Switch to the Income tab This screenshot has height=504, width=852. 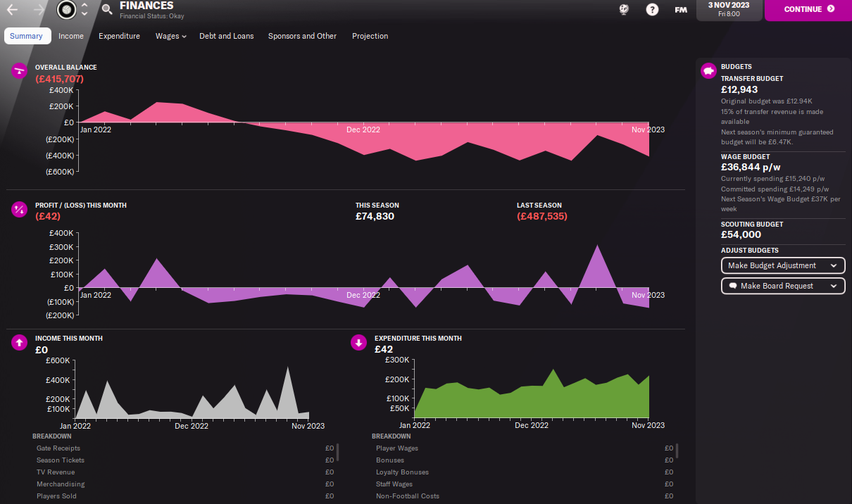click(71, 36)
